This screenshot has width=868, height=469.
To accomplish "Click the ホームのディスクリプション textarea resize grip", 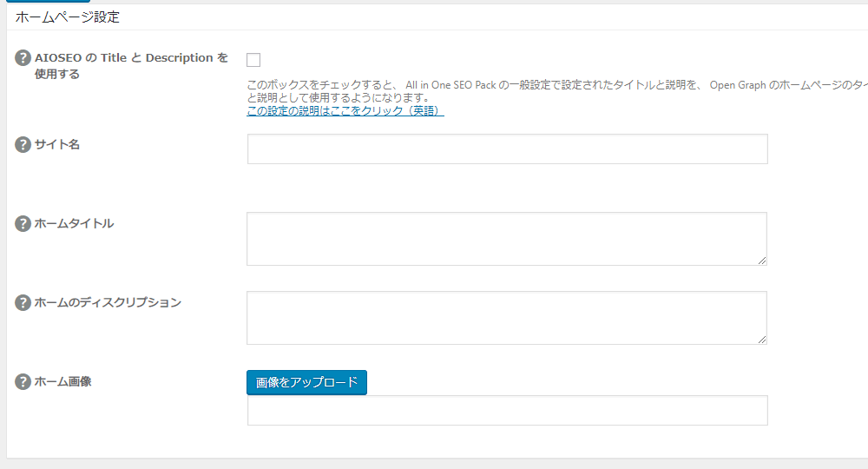I will coord(762,339).
